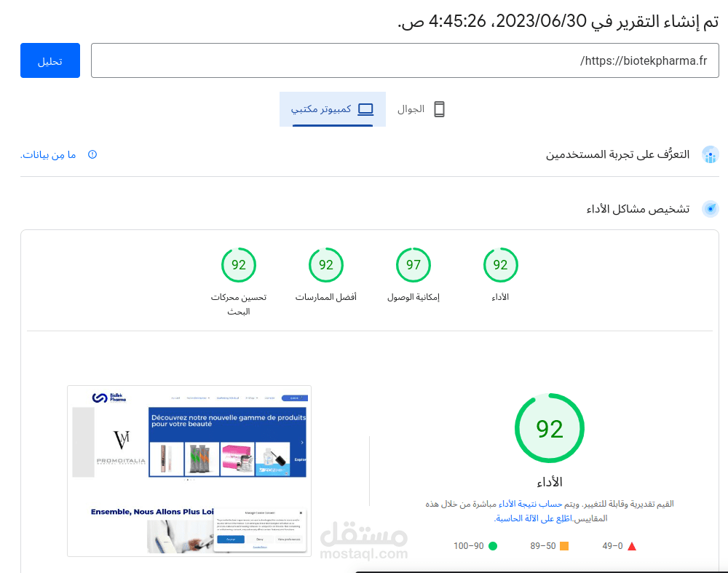Click the info circle icon beside ما من بيانات
The image size is (728, 573).
pyautogui.click(x=92, y=154)
